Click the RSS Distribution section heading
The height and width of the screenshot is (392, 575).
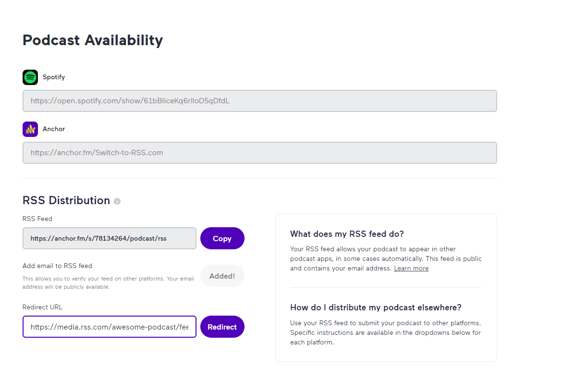point(66,201)
